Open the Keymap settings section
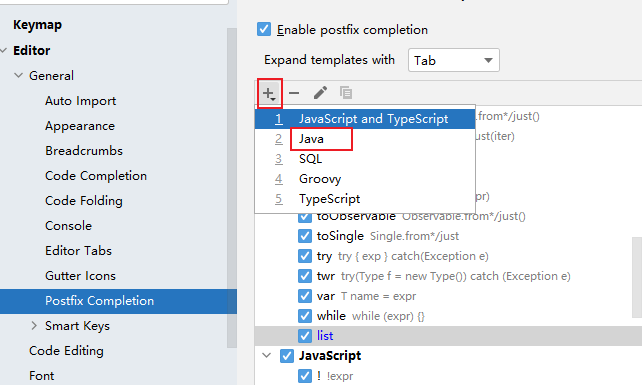642x385 pixels. (37, 25)
